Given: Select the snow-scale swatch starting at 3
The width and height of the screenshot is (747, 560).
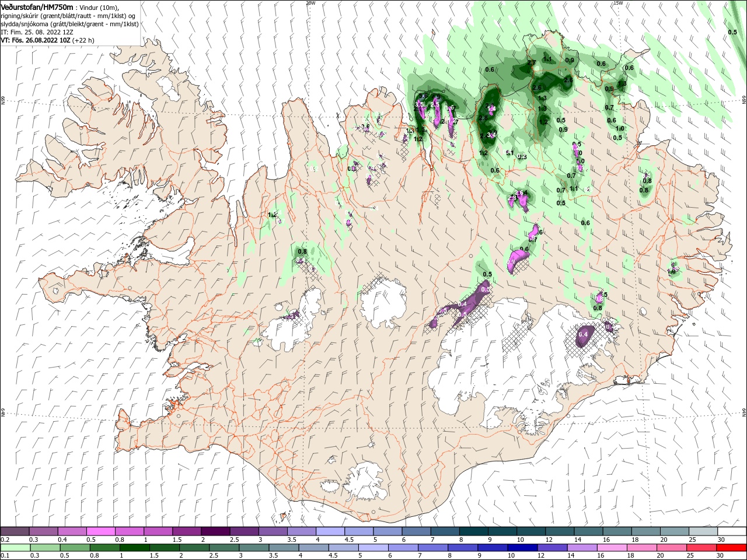Looking at the screenshot, I should pyautogui.click(x=273, y=531).
